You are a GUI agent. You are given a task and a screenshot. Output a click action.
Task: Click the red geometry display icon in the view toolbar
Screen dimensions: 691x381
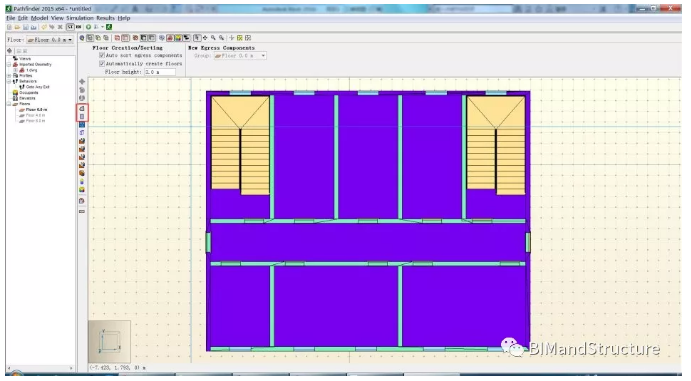pyautogui.click(x=170, y=38)
